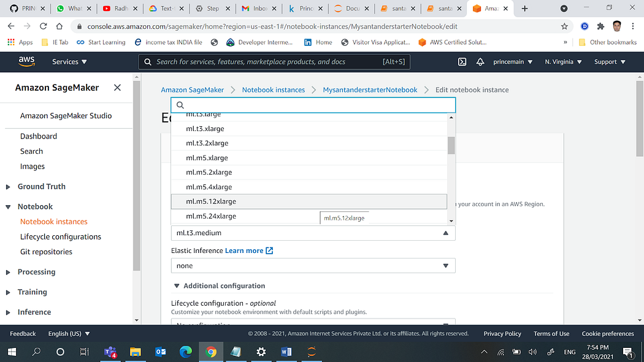The height and width of the screenshot is (362, 644).
Task: Open the Search sidebar page
Action: (x=32, y=151)
